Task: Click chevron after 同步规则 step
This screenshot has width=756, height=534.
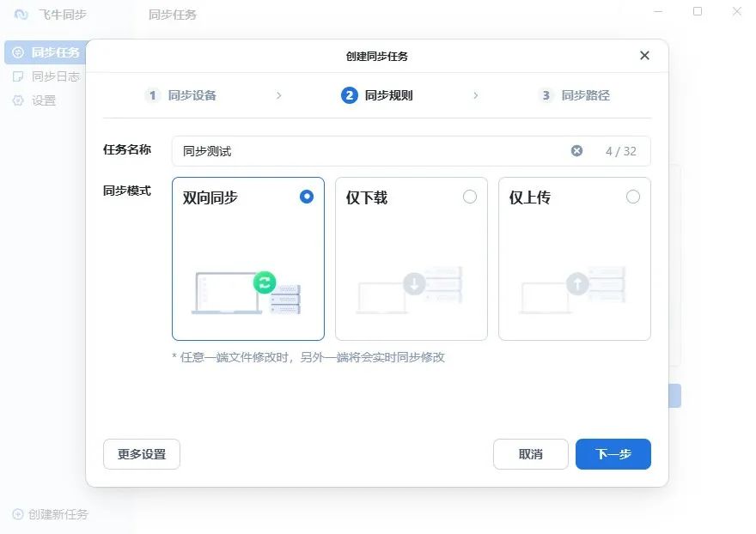Action: coord(476,95)
